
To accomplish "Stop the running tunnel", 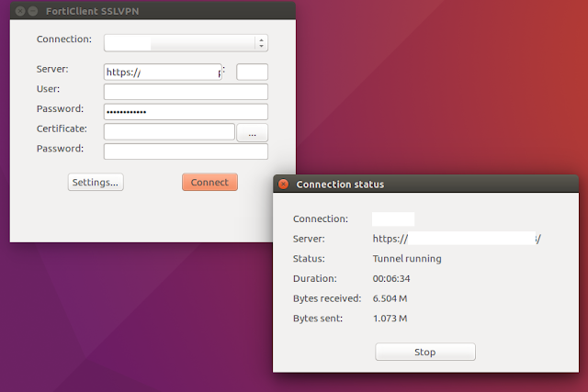I will point(425,352).
